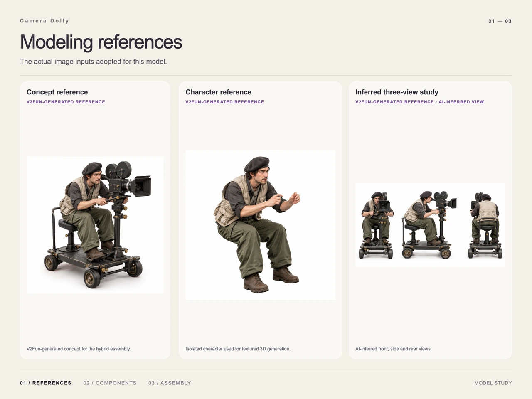
Task: Click the caption "AI-inferred front, side and rear views."
Action: click(x=394, y=349)
